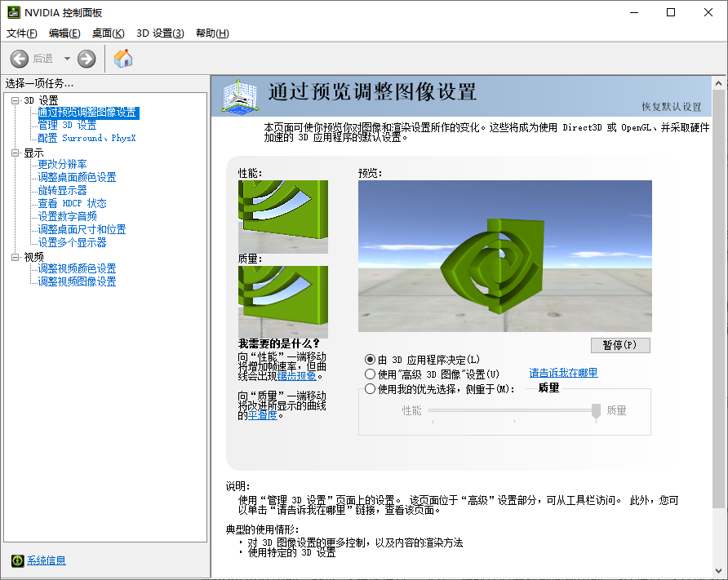
Task: Open the 请告诉我在哪里 link
Action: click(x=563, y=373)
